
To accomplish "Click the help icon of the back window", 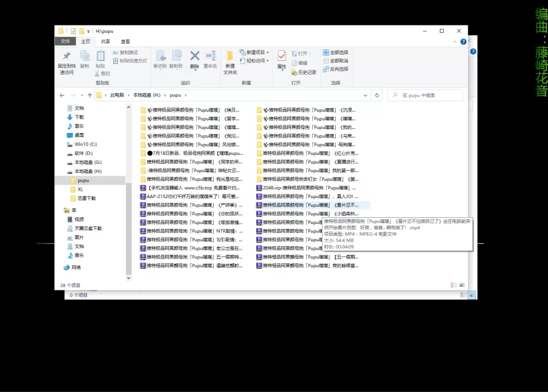I will pyautogui.click(x=473, y=52).
